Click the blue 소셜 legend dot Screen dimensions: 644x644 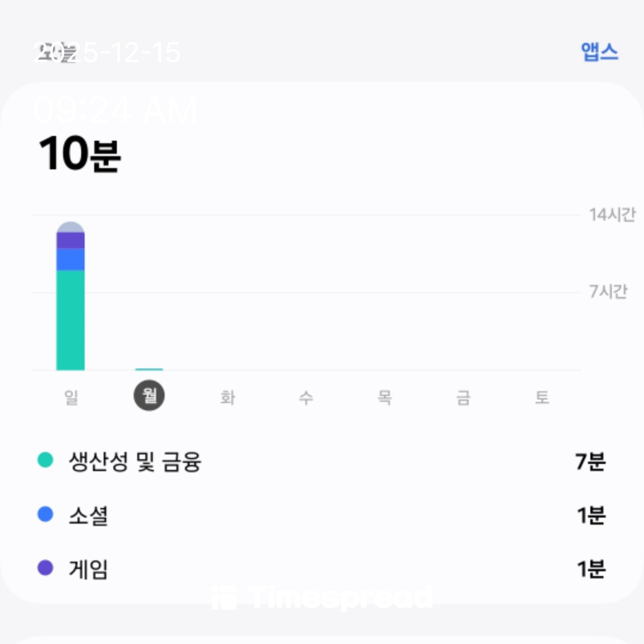(x=45, y=515)
